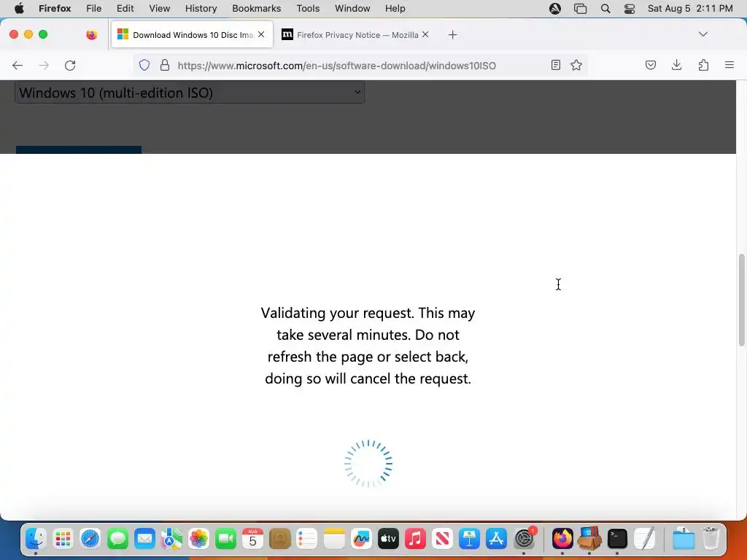Open Launchpad from the Dock
The width and height of the screenshot is (747, 560).
pyautogui.click(x=63, y=539)
